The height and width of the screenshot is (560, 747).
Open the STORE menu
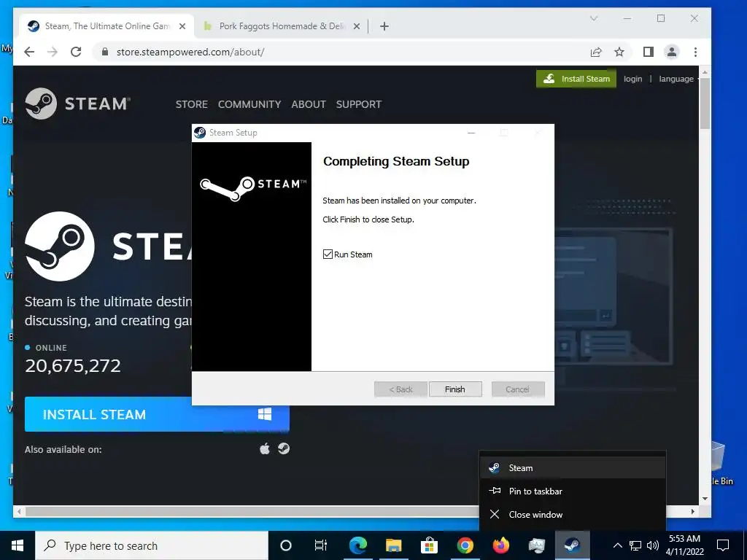pos(192,104)
